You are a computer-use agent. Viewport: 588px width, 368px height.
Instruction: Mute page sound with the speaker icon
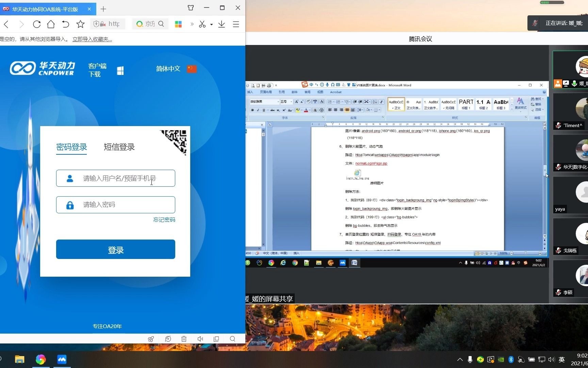[x=200, y=339]
